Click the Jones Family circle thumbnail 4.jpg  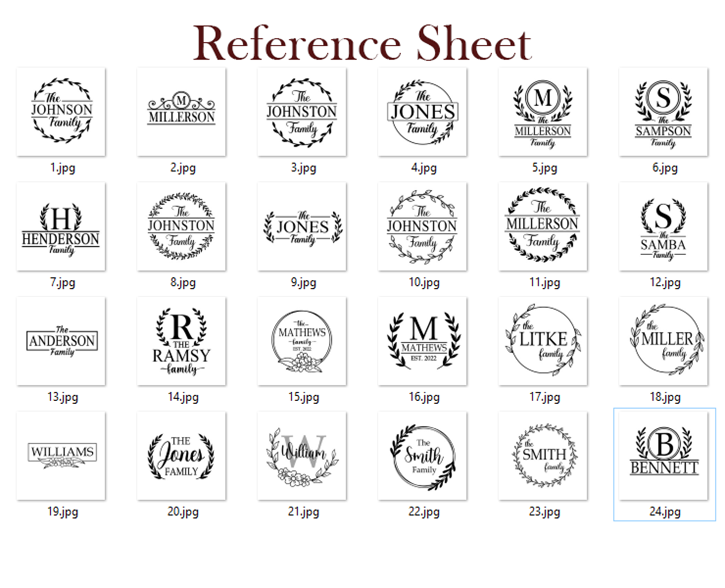tap(422, 111)
